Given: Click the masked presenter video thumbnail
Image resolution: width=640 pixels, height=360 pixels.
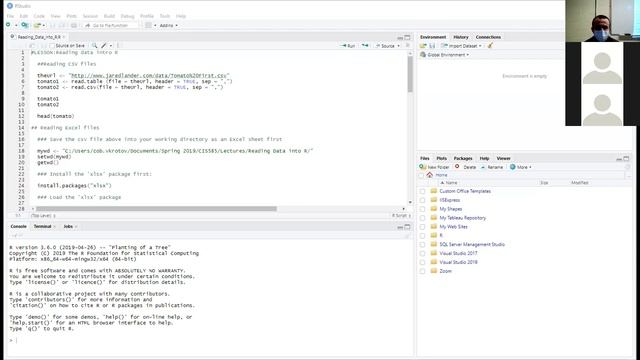Looking at the screenshot, I should [x=602, y=21].
